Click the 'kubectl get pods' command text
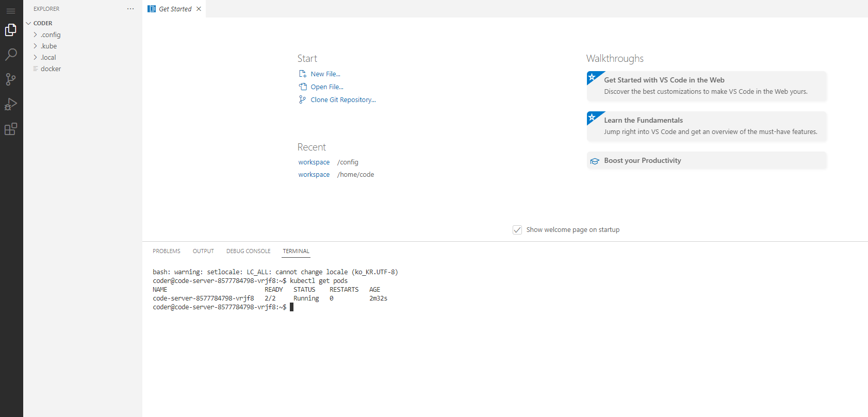 click(319, 280)
